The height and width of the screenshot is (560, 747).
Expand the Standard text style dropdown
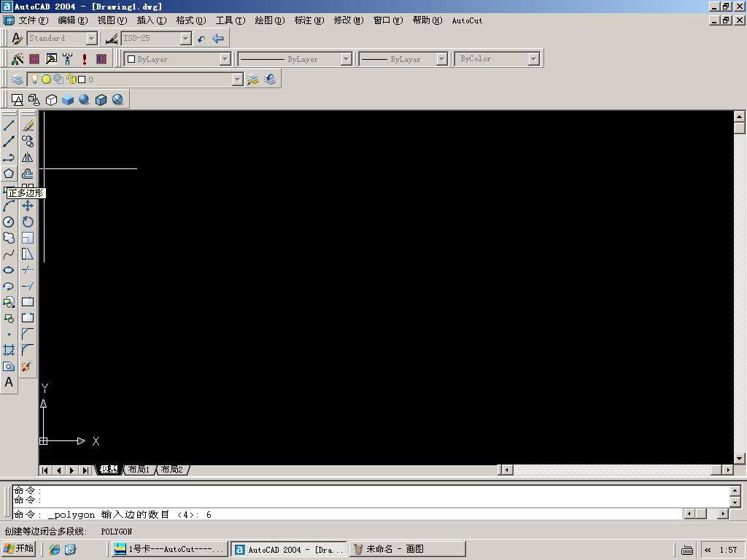click(92, 39)
